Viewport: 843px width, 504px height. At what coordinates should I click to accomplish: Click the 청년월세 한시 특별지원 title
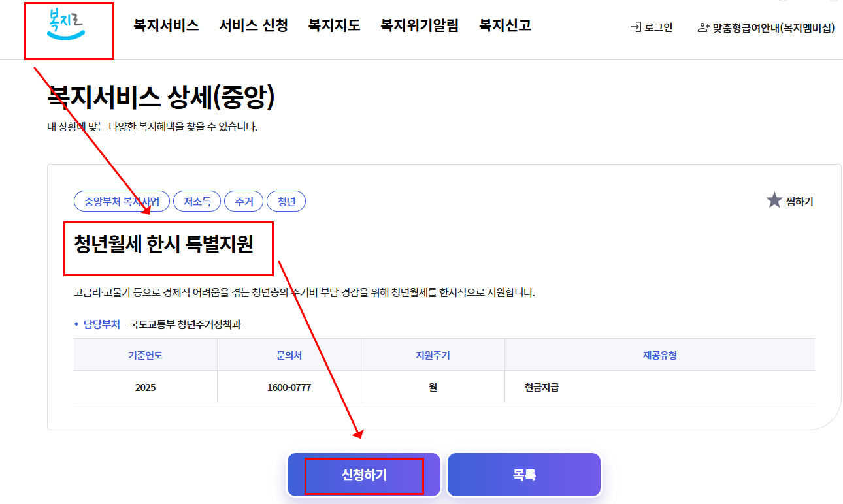tap(163, 244)
